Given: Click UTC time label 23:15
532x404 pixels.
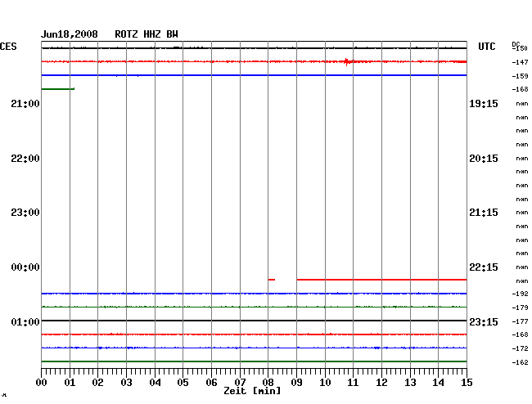Looking at the screenshot, I should tap(484, 321).
